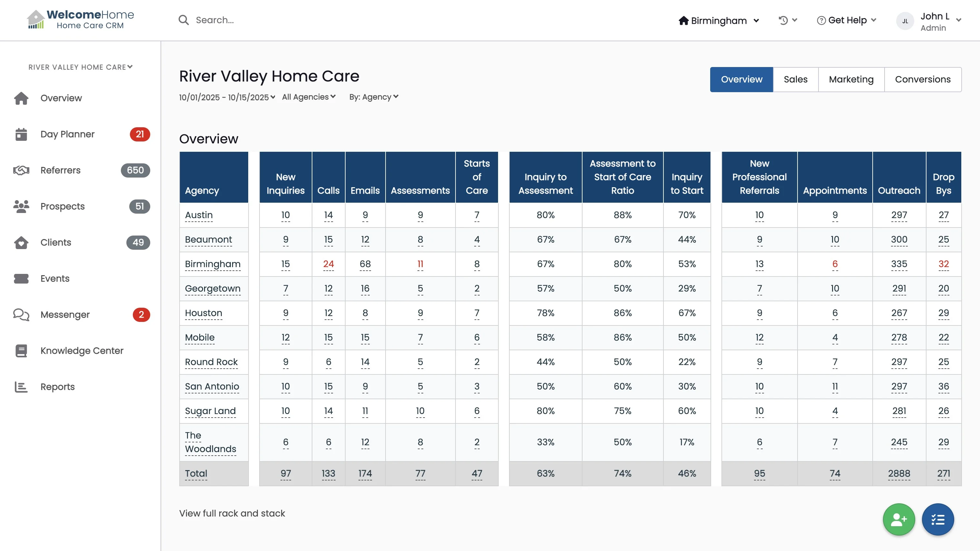Image resolution: width=980 pixels, height=551 pixels.
Task: Open the By: Agency grouping dropdown
Action: click(374, 97)
